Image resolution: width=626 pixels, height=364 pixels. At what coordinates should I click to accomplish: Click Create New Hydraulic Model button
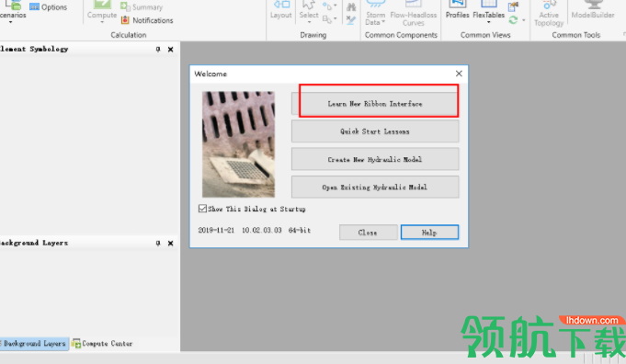375,159
